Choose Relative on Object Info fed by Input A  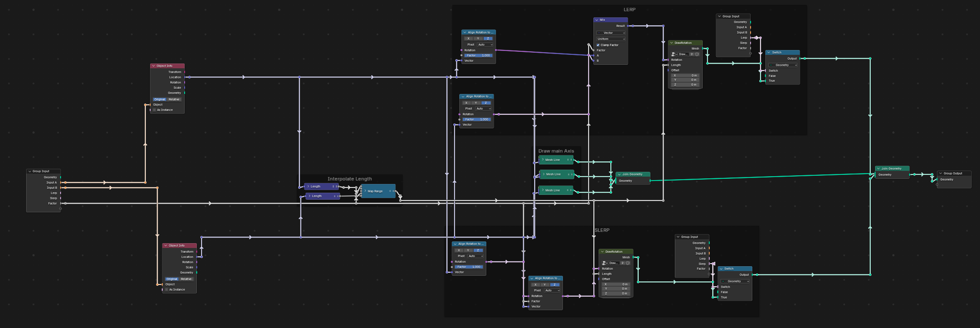pyautogui.click(x=174, y=100)
